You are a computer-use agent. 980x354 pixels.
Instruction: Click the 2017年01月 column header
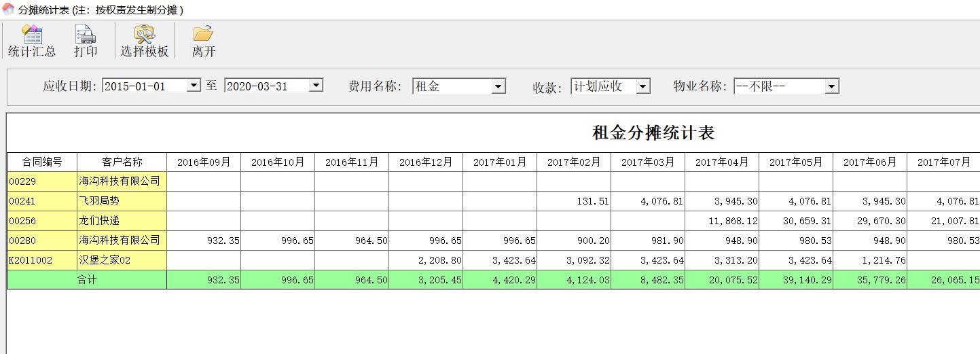(x=500, y=162)
